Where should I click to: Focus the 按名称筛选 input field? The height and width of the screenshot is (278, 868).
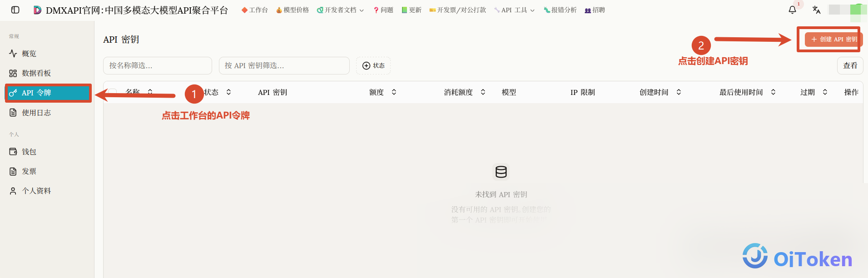[x=158, y=66]
